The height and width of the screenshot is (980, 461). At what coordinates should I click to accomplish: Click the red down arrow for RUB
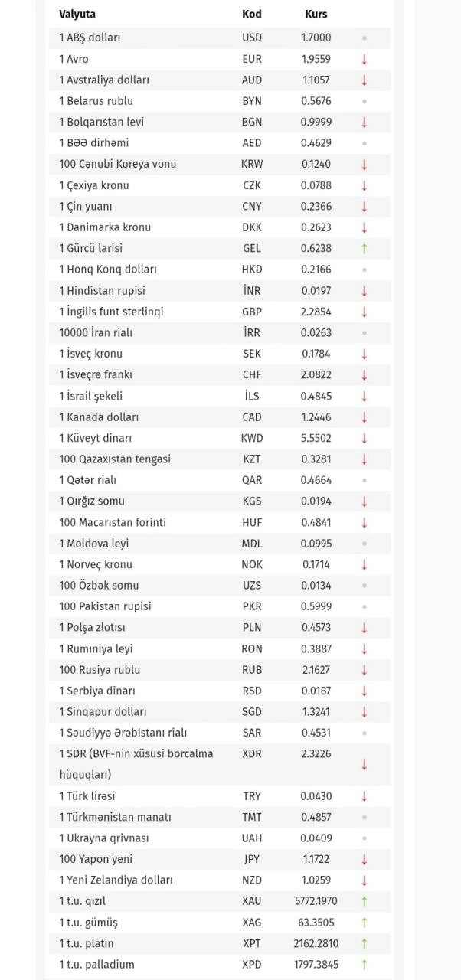(x=365, y=670)
